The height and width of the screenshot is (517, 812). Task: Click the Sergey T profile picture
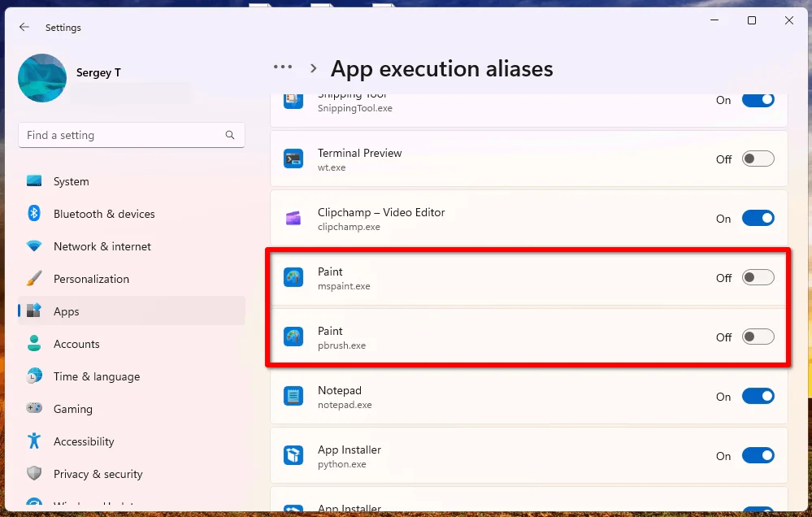click(x=42, y=78)
